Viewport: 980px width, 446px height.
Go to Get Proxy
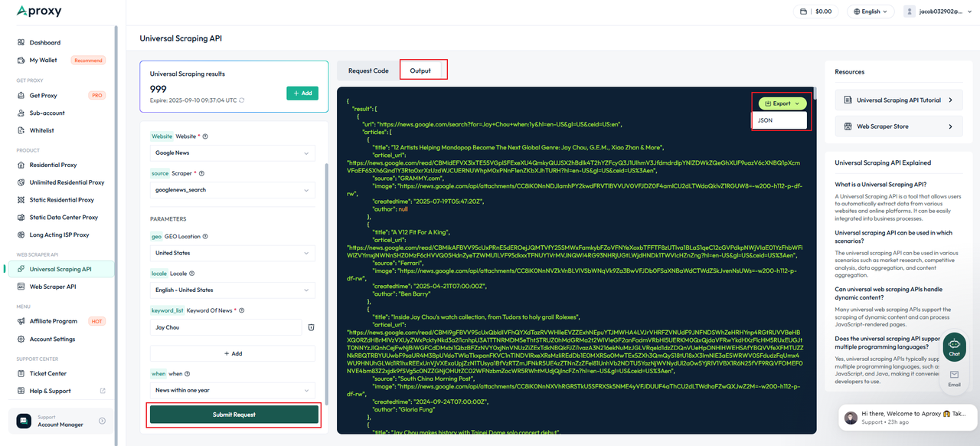[x=43, y=95]
